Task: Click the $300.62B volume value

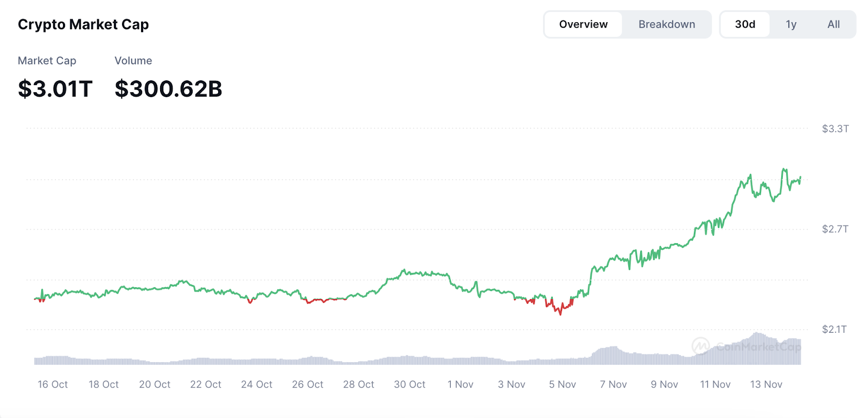Action: point(169,89)
